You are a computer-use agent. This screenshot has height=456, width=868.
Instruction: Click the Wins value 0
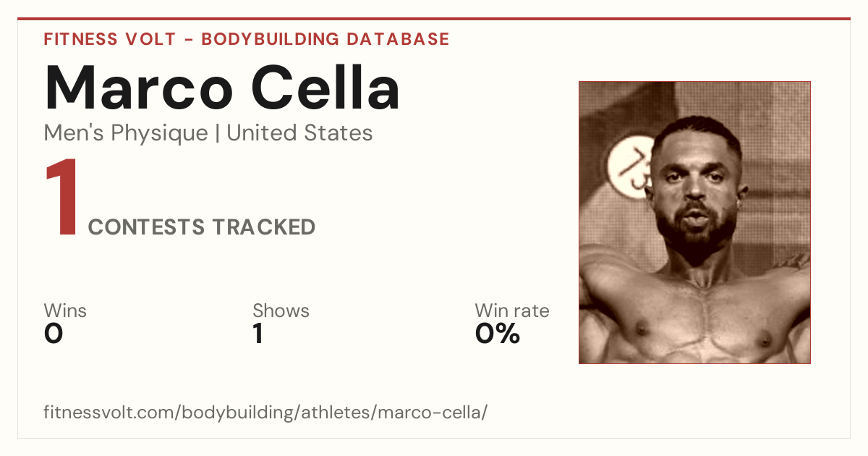tap(54, 334)
